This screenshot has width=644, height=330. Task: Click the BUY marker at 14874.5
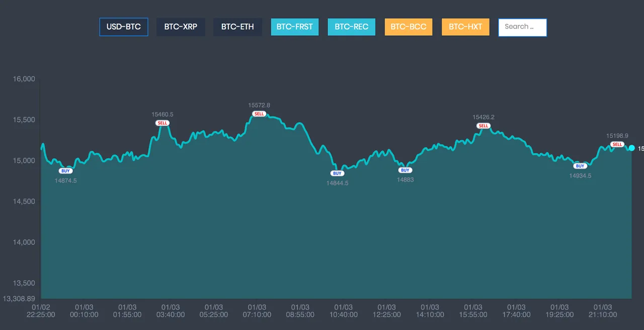pos(65,171)
